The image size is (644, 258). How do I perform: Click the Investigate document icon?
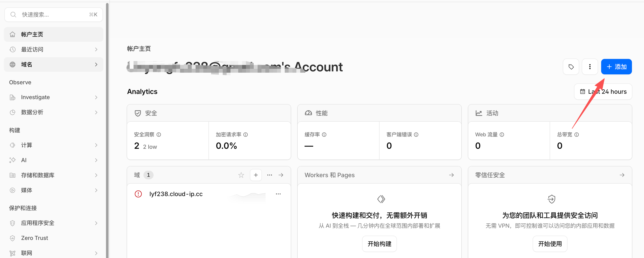pyautogui.click(x=12, y=97)
